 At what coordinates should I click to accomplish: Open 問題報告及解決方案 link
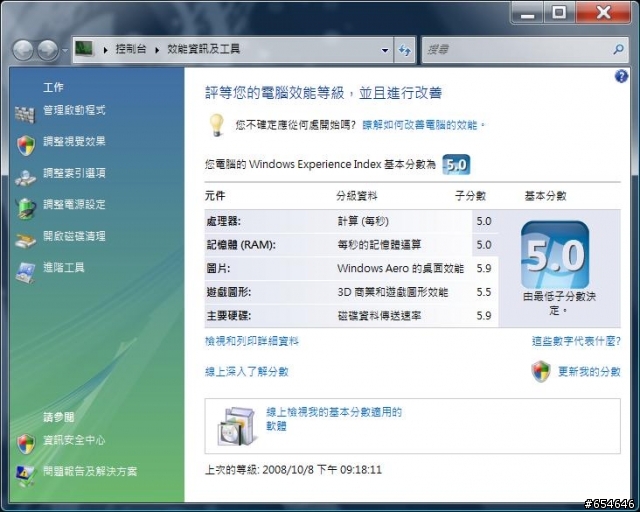click(x=90, y=471)
